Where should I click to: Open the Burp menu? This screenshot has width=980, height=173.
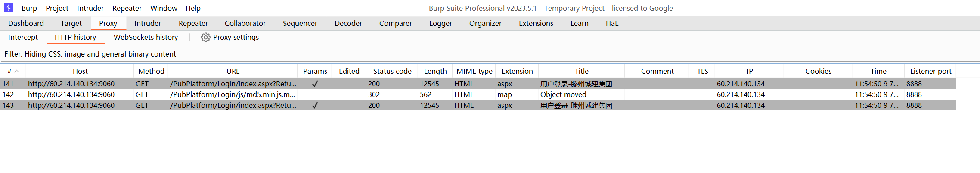click(x=29, y=8)
